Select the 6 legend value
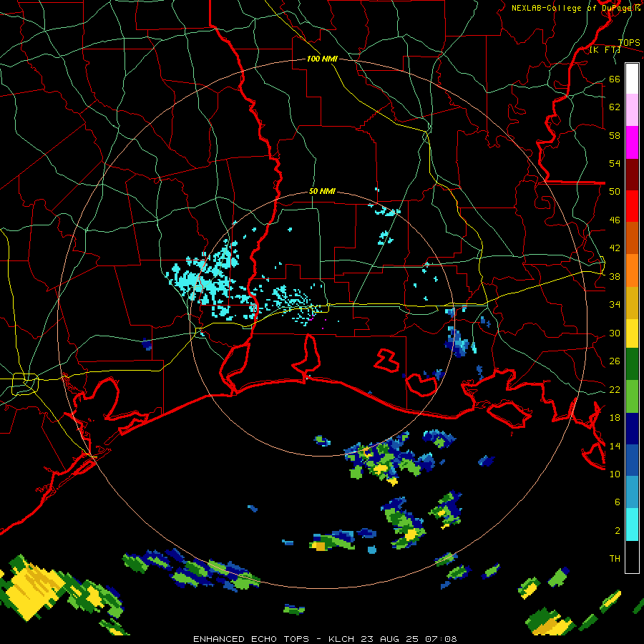Viewport: 644px width, 644px height. (x=618, y=502)
